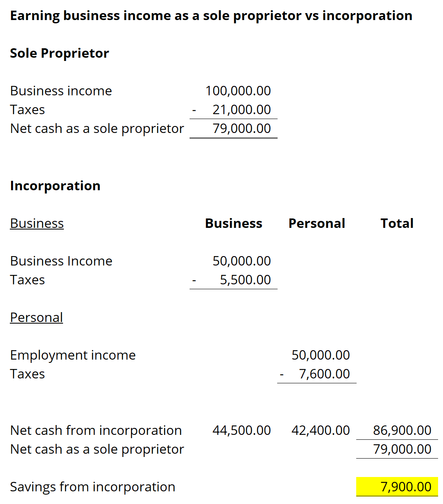Viewport: 443px width, 504px height.
Task: Click the Personal column header
Action: click(x=317, y=223)
